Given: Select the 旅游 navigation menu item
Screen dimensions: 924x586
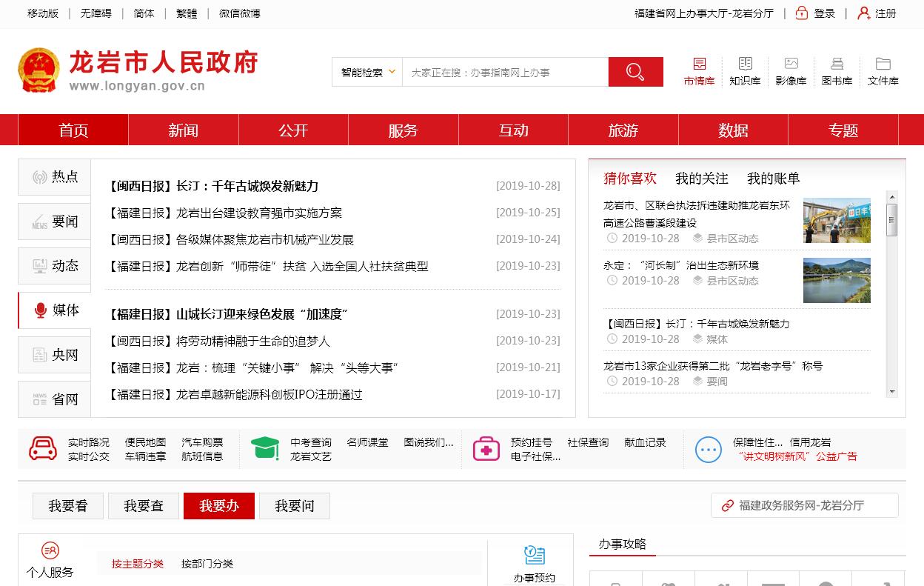Looking at the screenshot, I should (x=623, y=130).
